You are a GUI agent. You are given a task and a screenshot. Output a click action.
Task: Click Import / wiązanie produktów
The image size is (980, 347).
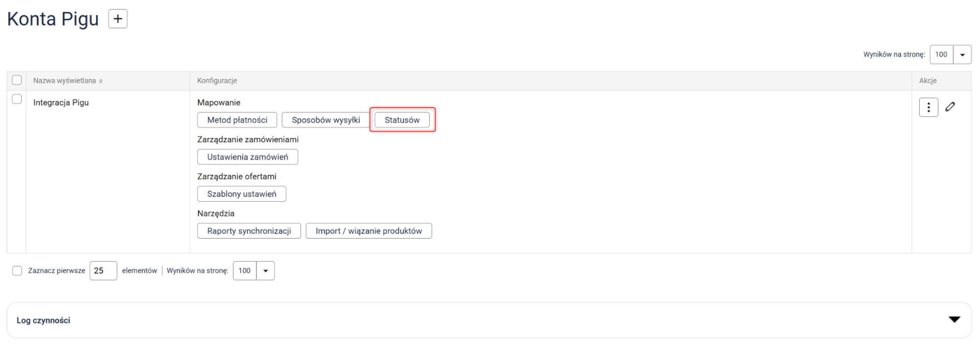click(x=369, y=231)
